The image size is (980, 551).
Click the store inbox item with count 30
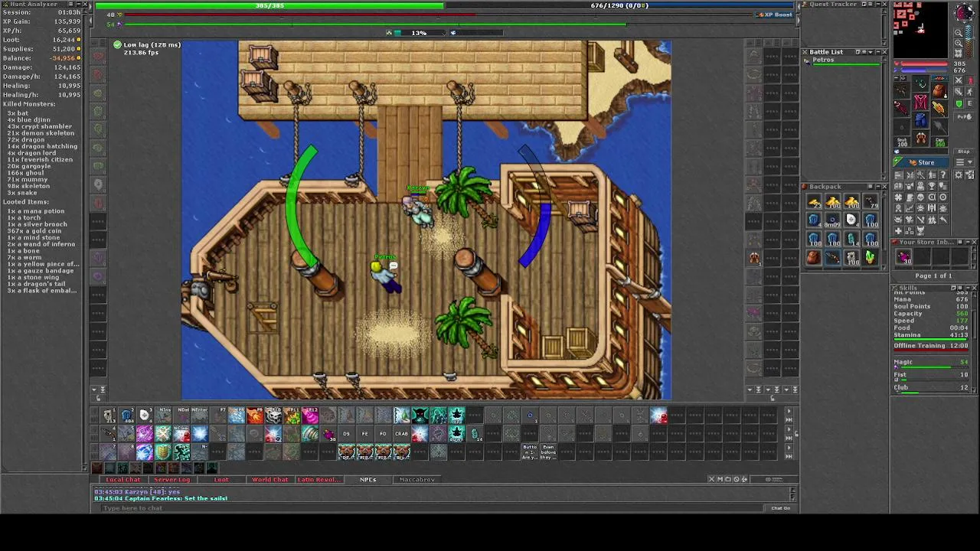point(903,257)
